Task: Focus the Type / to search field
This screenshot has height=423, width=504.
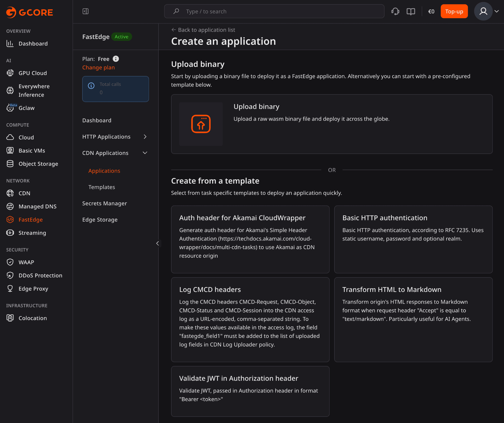Action: tap(274, 11)
